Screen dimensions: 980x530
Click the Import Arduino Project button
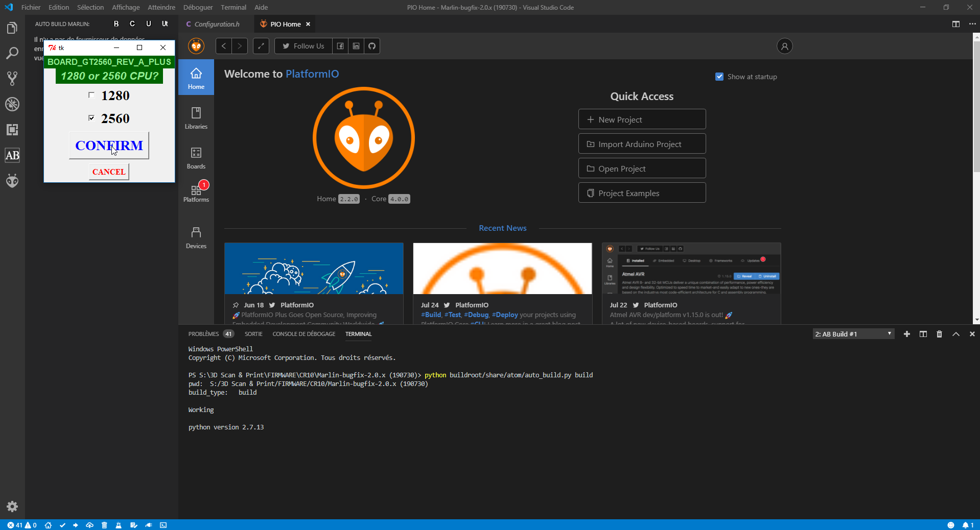[642, 144]
